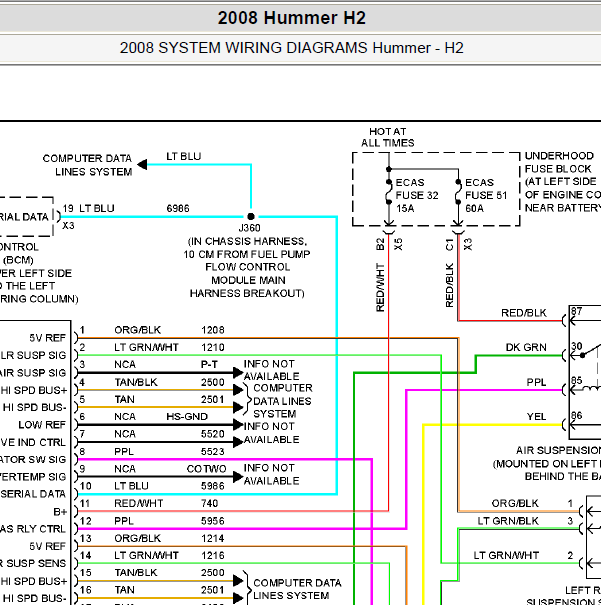Click the "2008 SYSTEM WIRING DIAGRAMS Hummer - H2" subtitle
Image resolution: width=601 pixels, height=605 pixels.
291,48
